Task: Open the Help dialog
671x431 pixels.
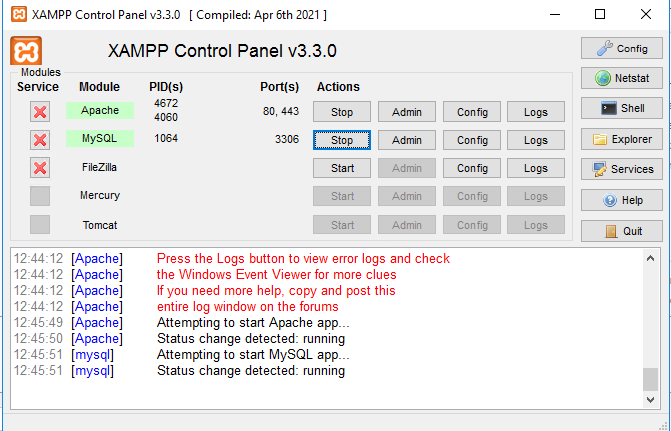Action: (x=621, y=200)
